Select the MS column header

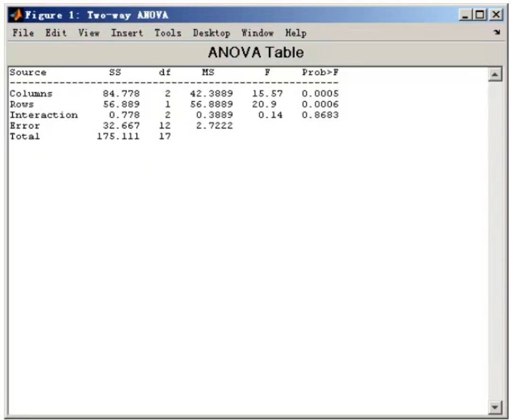pos(208,72)
